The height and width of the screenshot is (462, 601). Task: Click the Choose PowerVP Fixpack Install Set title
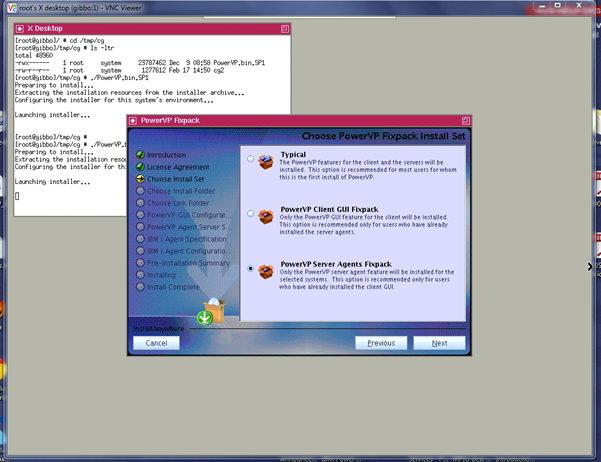click(383, 136)
